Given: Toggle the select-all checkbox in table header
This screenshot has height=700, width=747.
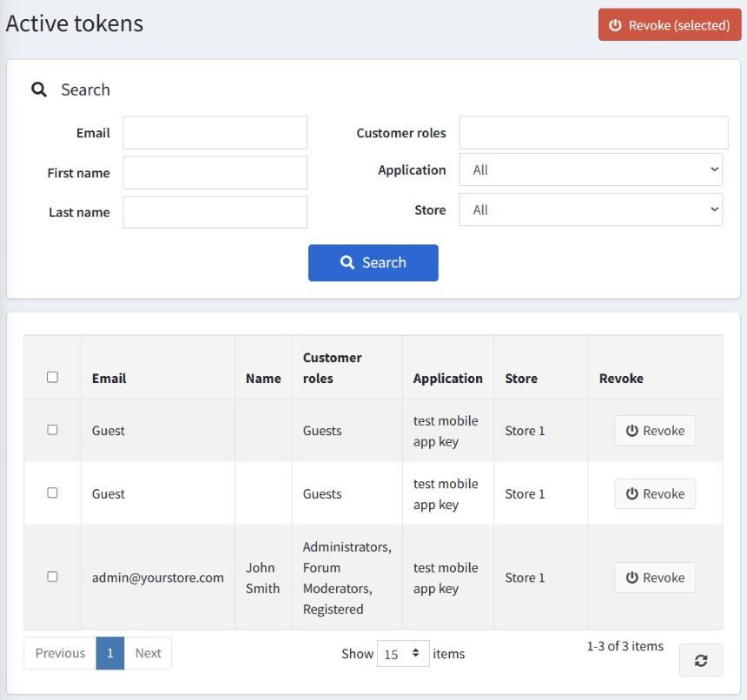Looking at the screenshot, I should (x=52, y=377).
